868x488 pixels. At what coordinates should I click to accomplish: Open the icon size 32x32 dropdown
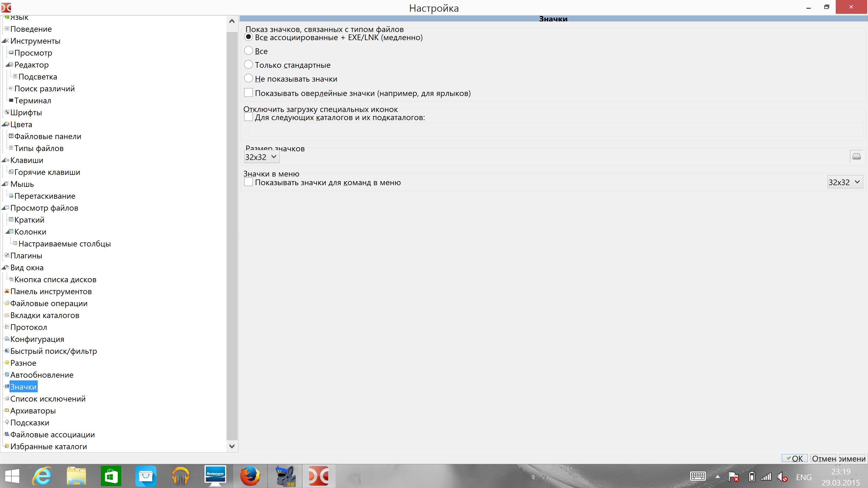pos(261,157)
